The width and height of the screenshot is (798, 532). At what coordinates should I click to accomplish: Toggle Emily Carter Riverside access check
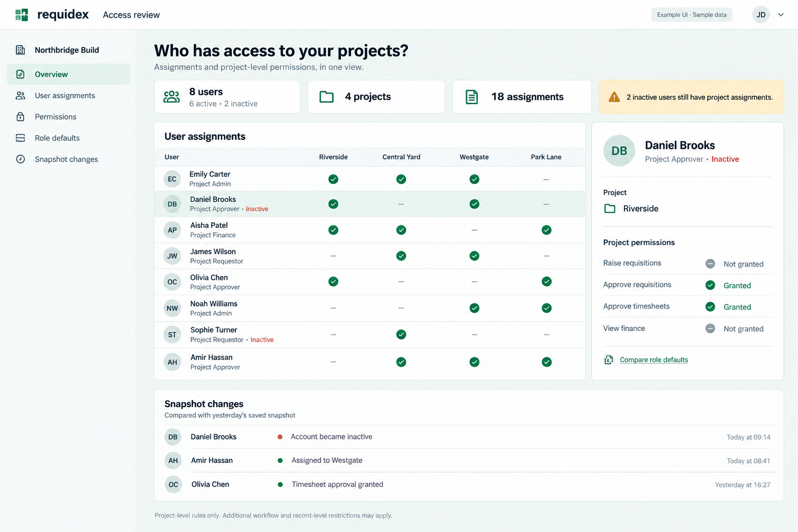(x=334, y=179)
